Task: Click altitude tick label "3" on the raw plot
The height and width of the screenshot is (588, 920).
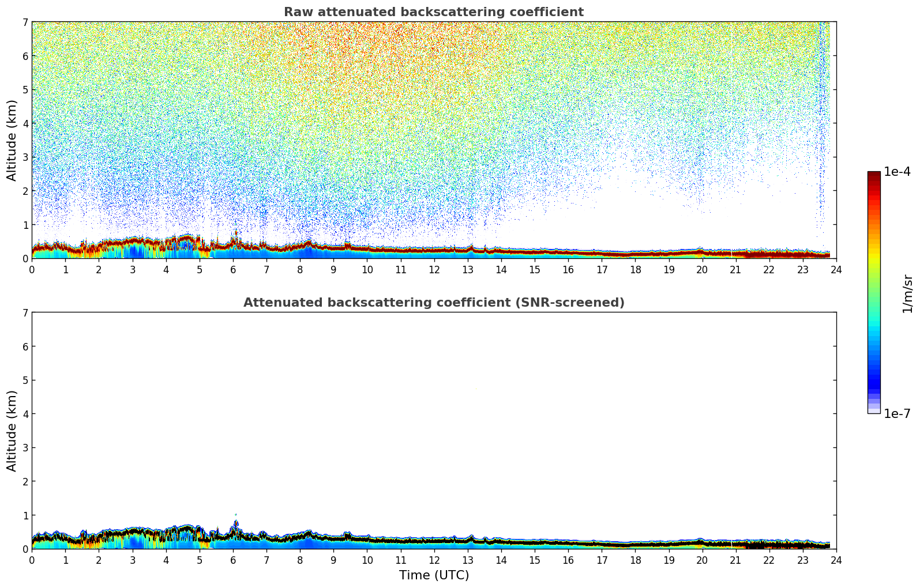Action: coord(25,157)
